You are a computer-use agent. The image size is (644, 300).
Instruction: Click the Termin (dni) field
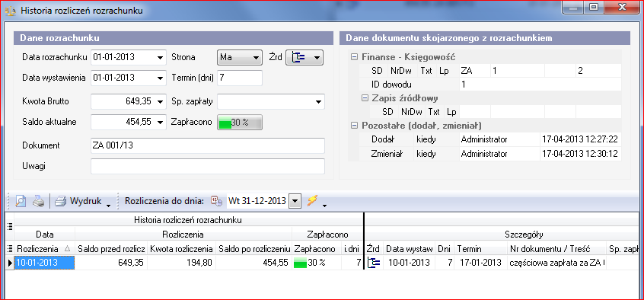pyautogui.click(x=240, y=78)
